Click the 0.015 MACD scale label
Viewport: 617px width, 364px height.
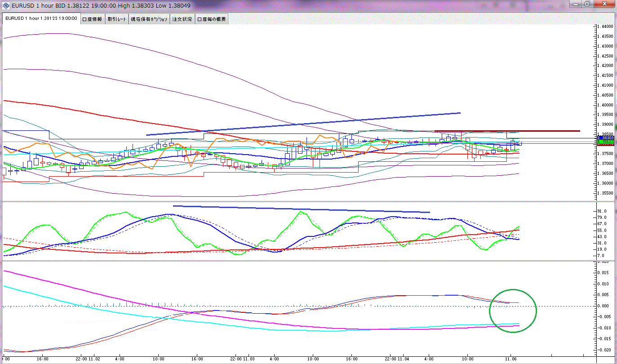coord(603,273)
